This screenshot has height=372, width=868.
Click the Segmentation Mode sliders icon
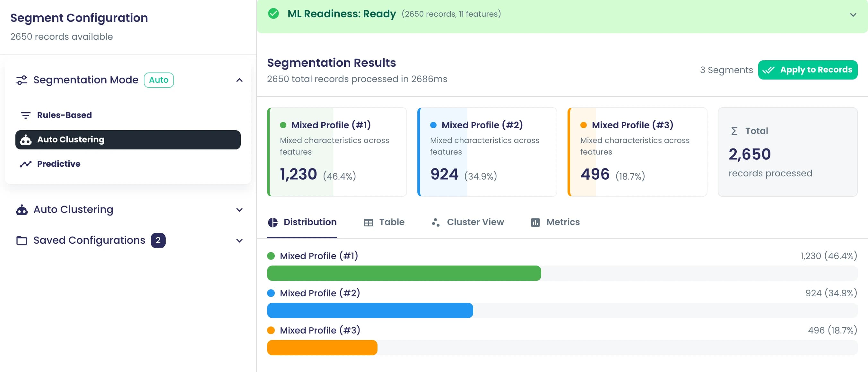pos(22,80)
